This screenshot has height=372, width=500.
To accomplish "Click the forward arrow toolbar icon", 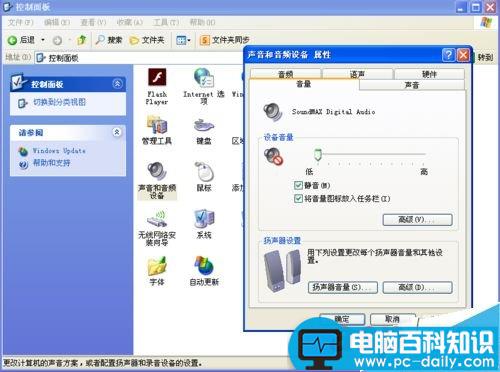I will point(57,40).
